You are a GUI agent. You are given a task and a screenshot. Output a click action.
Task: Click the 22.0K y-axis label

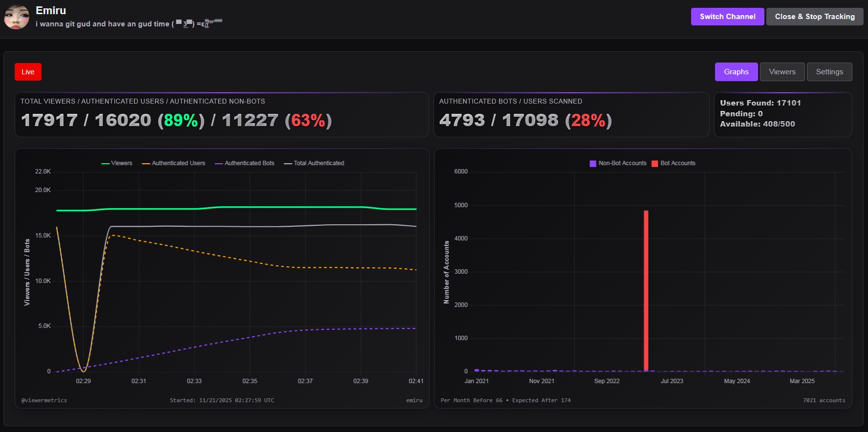(x=43, y=172)
